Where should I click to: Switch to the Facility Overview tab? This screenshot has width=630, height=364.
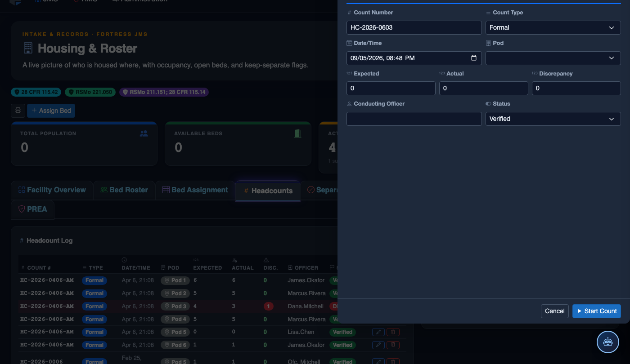point(52,190)
